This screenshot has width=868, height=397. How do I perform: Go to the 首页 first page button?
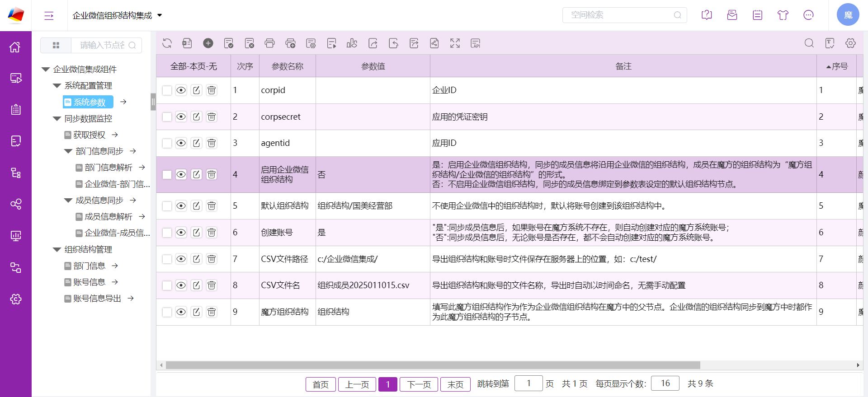[x=321, y=384]
